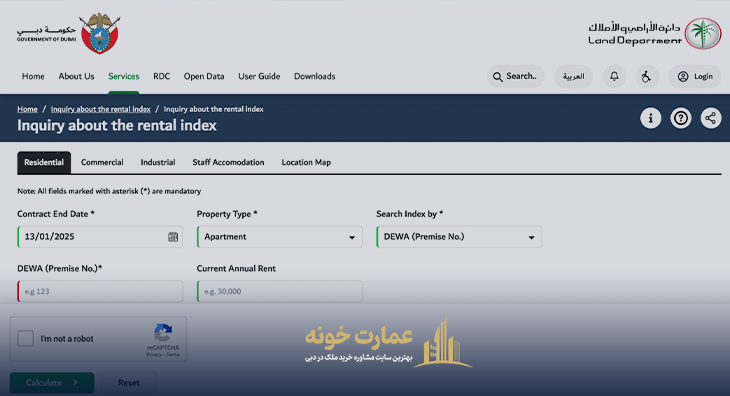Viewport: 730px width, 396px height.
Task: Click the Calculate button
Action: (x=52, y=383)
